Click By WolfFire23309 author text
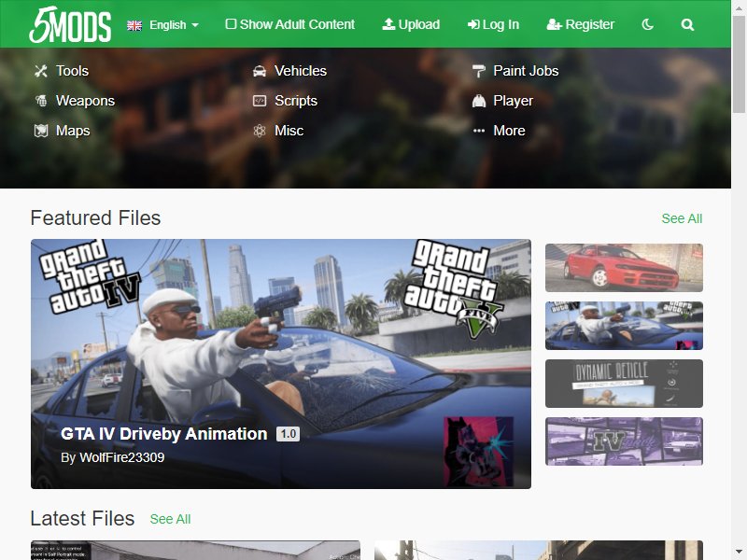Image resolution: width=747 pixels, height=560 pixels. 112,457
